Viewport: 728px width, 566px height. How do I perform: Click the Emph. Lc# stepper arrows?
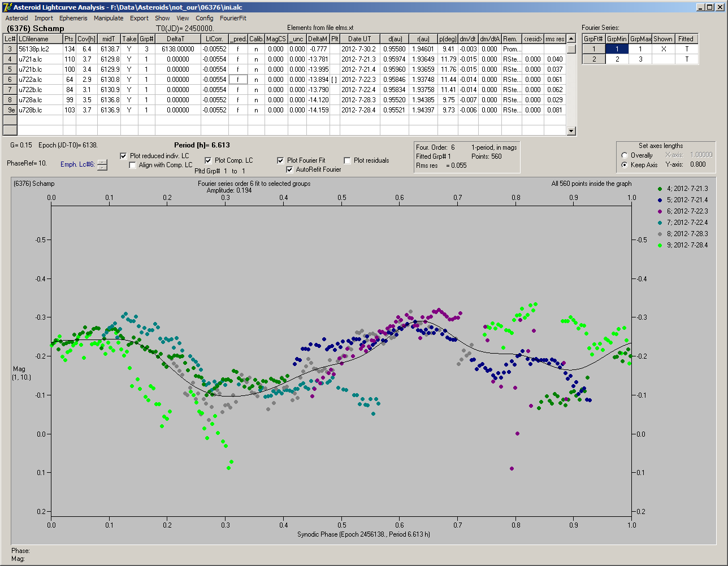(102, 165)
